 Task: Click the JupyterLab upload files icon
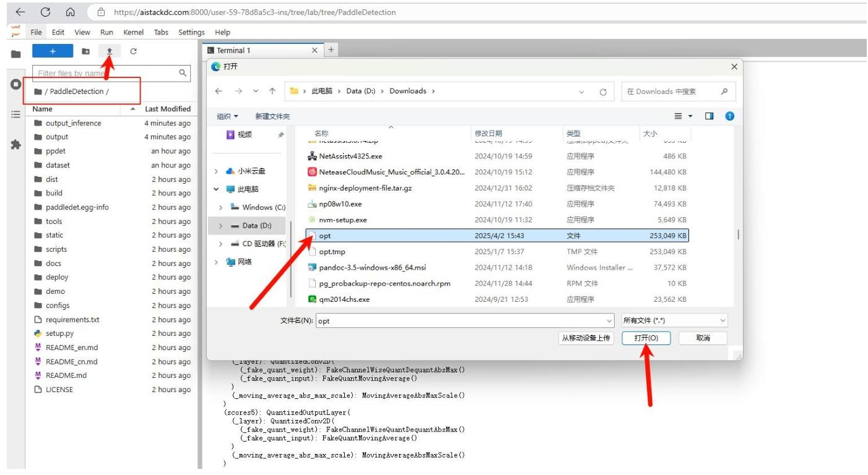tap(108, 51)
